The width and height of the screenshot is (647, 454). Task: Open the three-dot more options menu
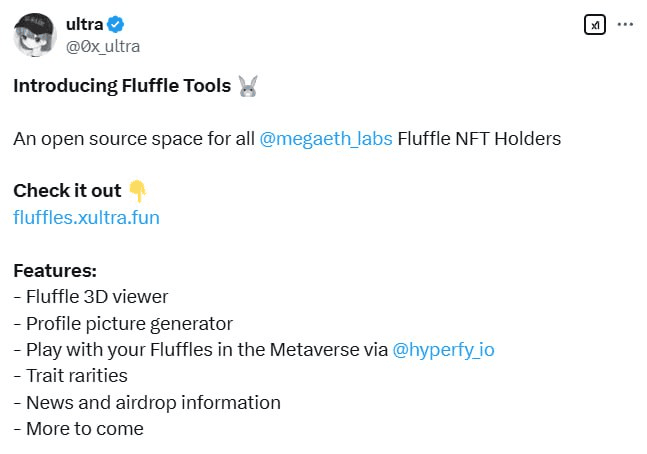[x=625, y=25]
